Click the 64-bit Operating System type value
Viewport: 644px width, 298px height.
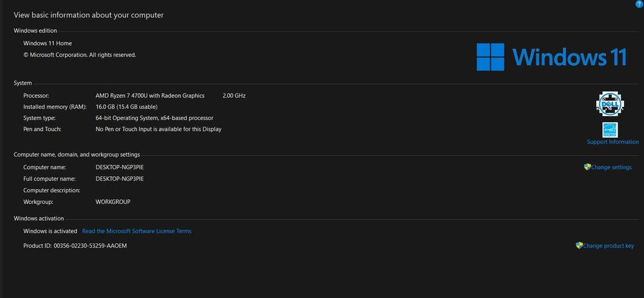point(154,118)
